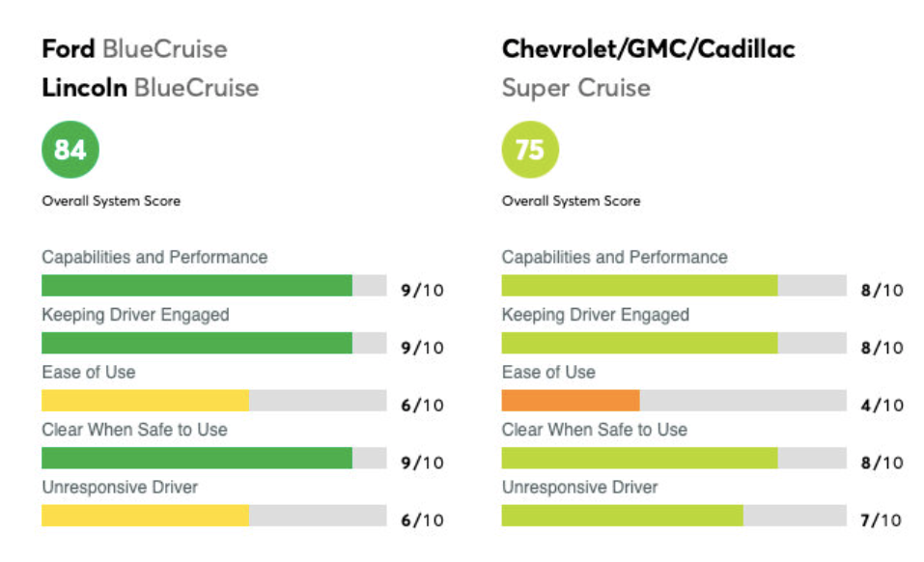Viewport: 924px width, 562px height.
Task: Open the Chevrolet/GMC/Cadillac heading
Action: pos(648,48)
